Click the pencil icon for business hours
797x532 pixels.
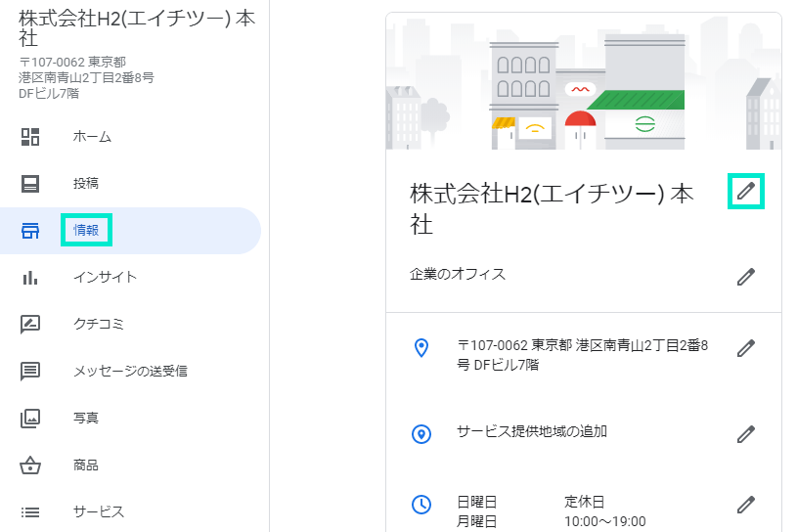click(x=746, y=505)
